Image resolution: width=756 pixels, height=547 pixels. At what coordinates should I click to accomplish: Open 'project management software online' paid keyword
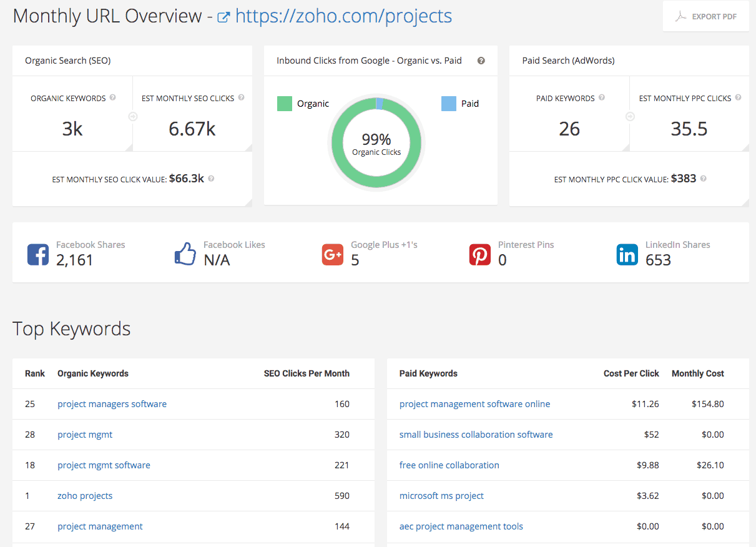(x=475, y=404)
